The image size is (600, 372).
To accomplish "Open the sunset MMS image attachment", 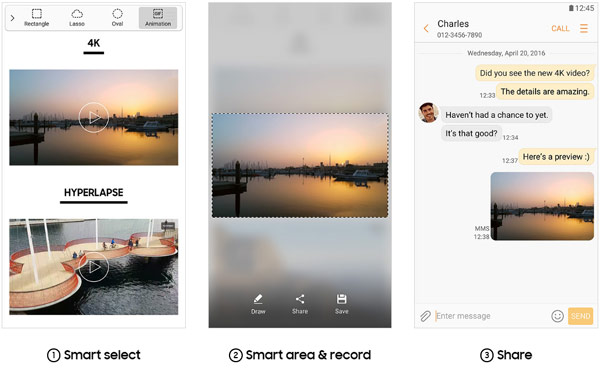I will (542, 206).
